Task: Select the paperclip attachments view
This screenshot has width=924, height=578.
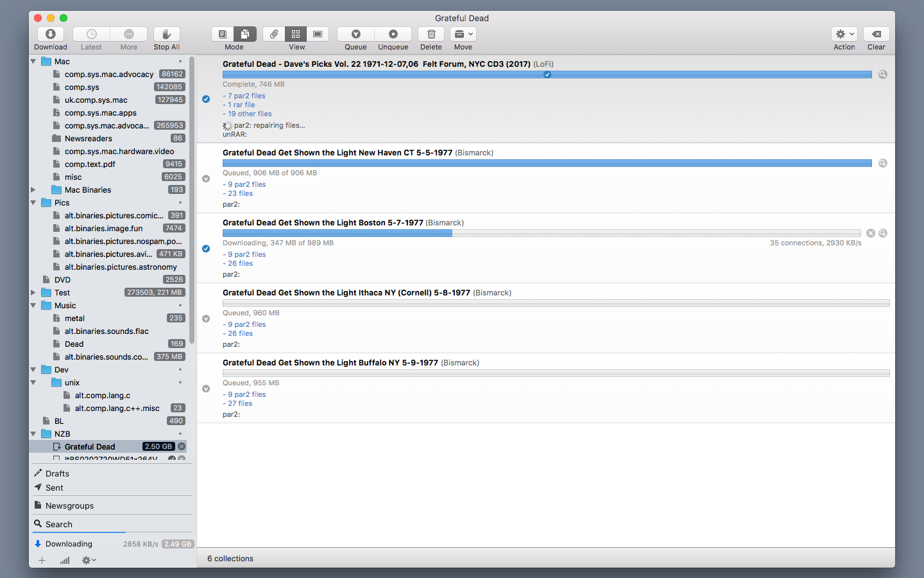Action: click(x=274, y=34)
